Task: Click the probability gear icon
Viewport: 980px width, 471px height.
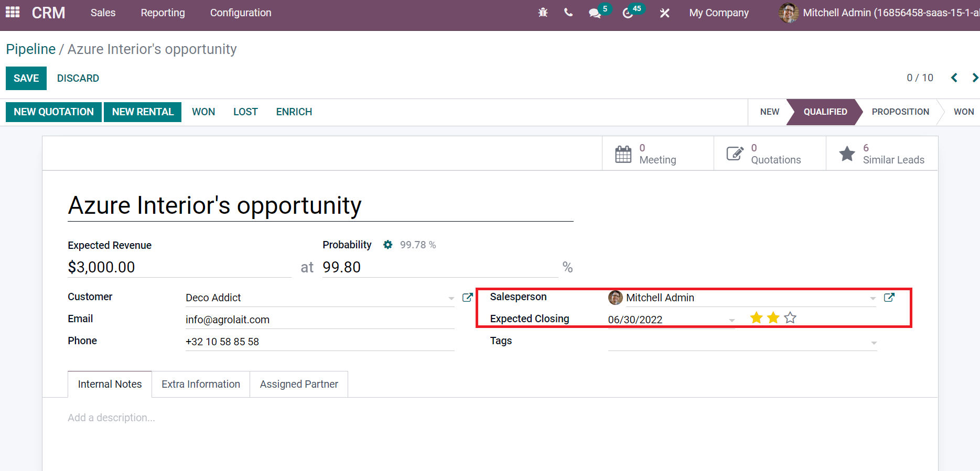Action: click(387, 245)
